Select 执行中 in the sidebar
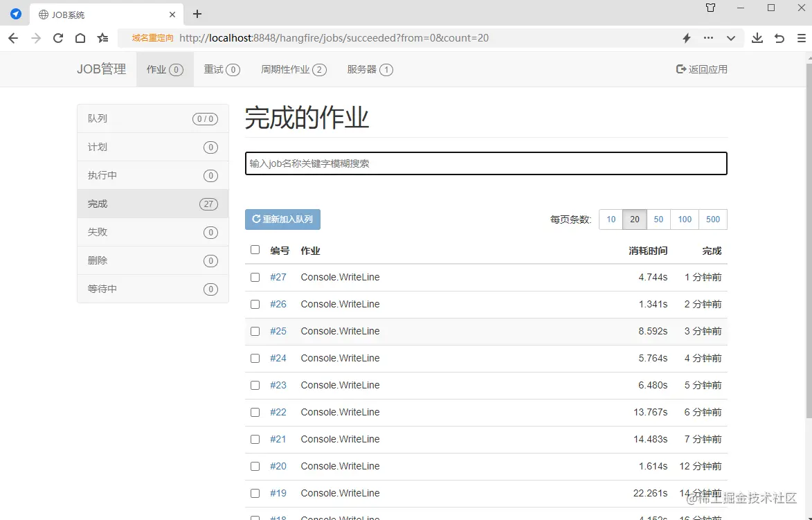Viewport: 812px width, 520px height. coord(153,176)
